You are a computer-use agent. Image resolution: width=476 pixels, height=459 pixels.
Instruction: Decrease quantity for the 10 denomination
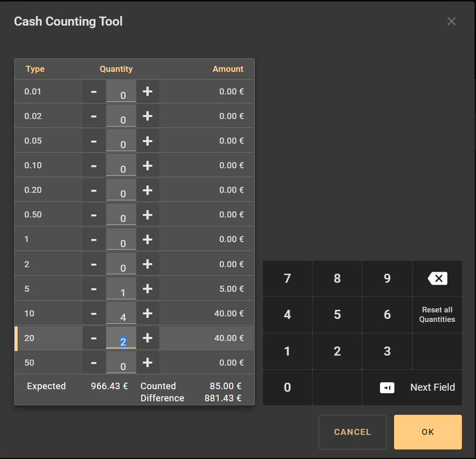click(94, 313)
